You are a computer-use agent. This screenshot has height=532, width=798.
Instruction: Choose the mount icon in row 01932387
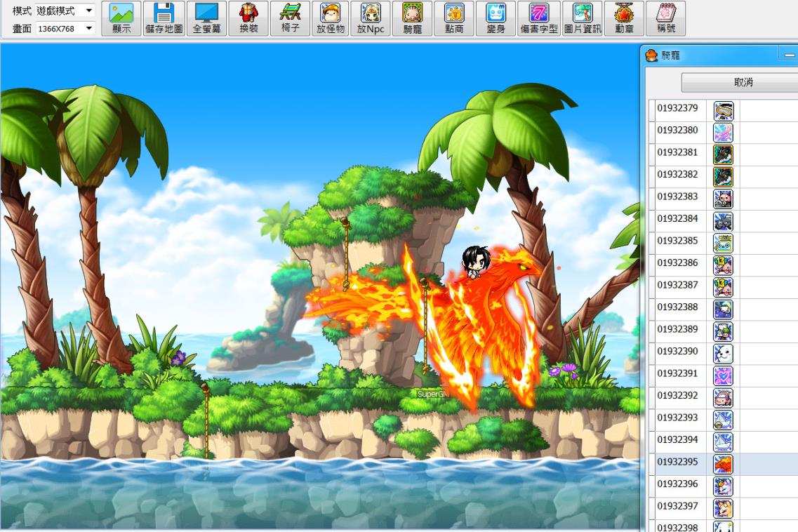point(723,288)
